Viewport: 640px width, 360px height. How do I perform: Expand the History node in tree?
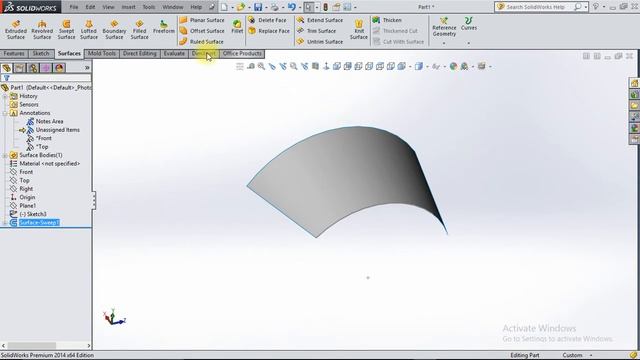tap(5, 96)
